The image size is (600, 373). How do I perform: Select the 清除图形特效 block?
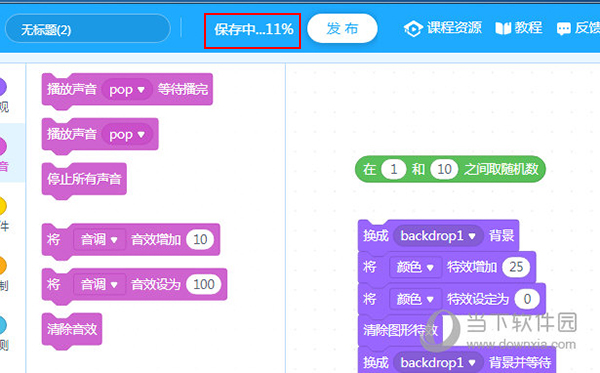click(x=400, y=330)
